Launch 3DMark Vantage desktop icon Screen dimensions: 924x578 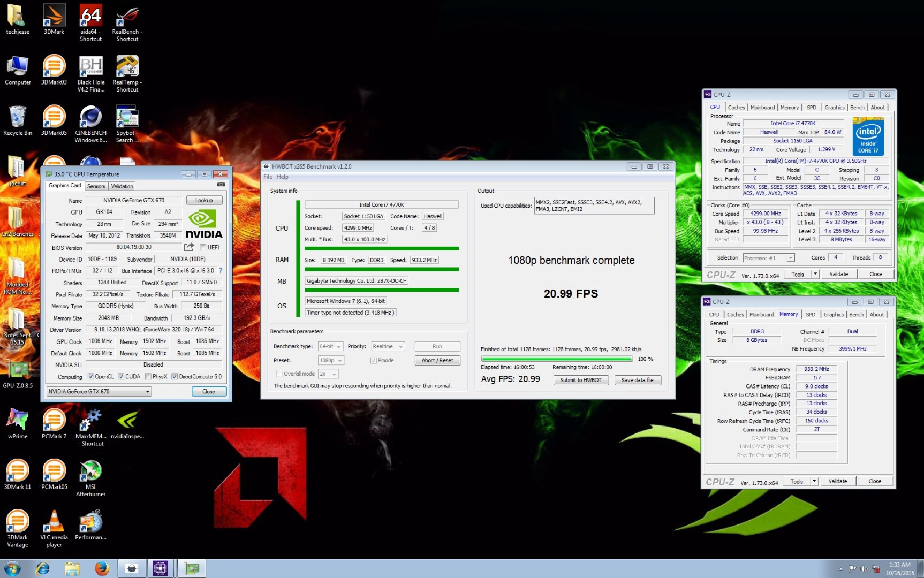coord(18,529)
